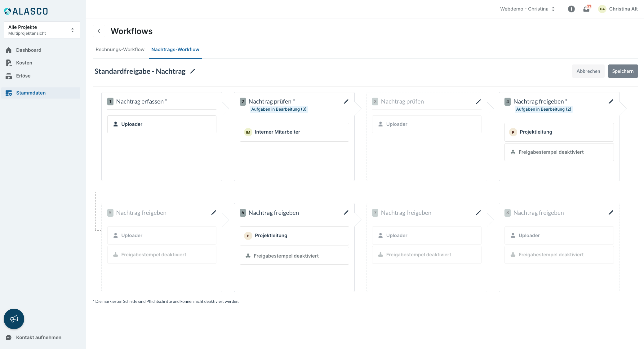This screenshot has width=644, height=349.
Task: Edit inactive step 8 Nachtrag freigeben
Action: coord(611,213)
